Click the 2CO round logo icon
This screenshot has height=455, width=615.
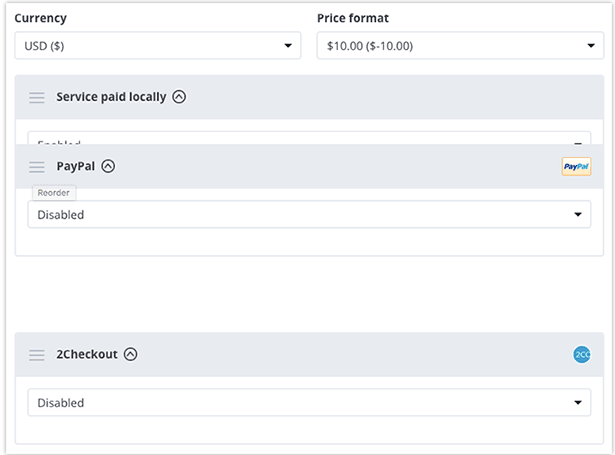pyautogui.click(x=582, y=355)
